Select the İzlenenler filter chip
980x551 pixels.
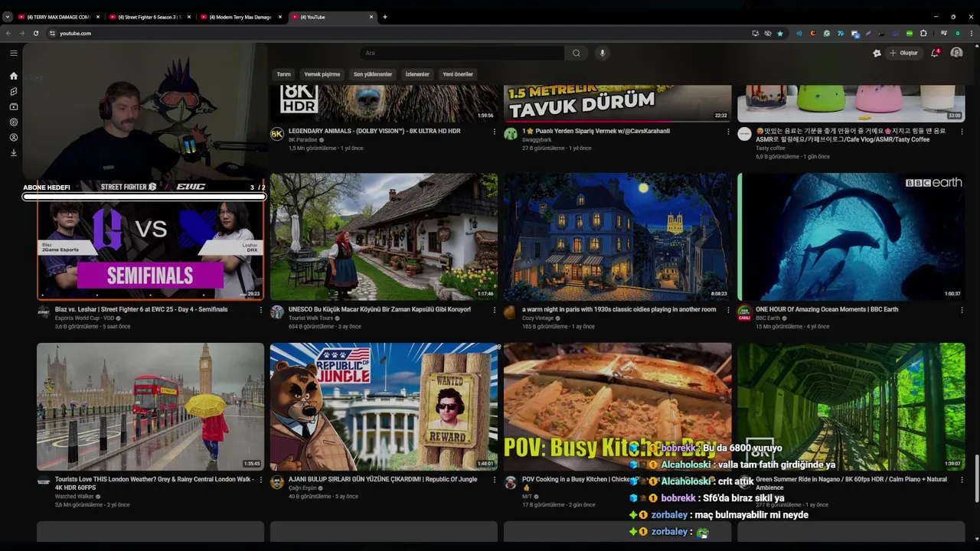pyautogui.click(x=417, y=74)
